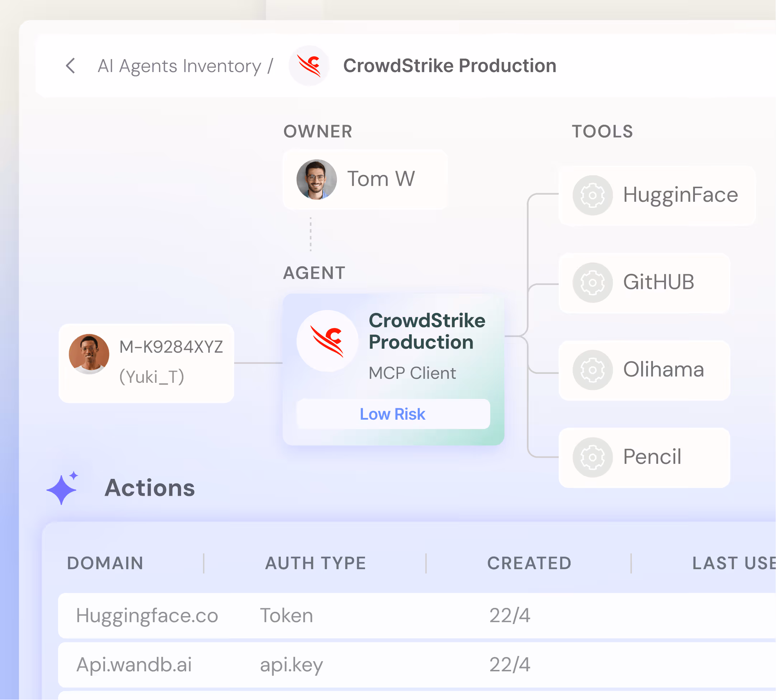Click the Actions section heading

[x=150, y=488]
